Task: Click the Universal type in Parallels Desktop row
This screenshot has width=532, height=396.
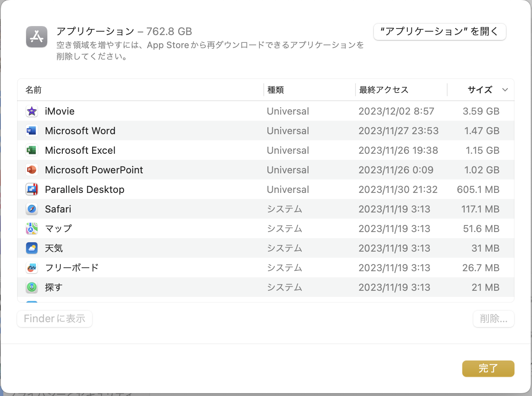Action: 288,189
